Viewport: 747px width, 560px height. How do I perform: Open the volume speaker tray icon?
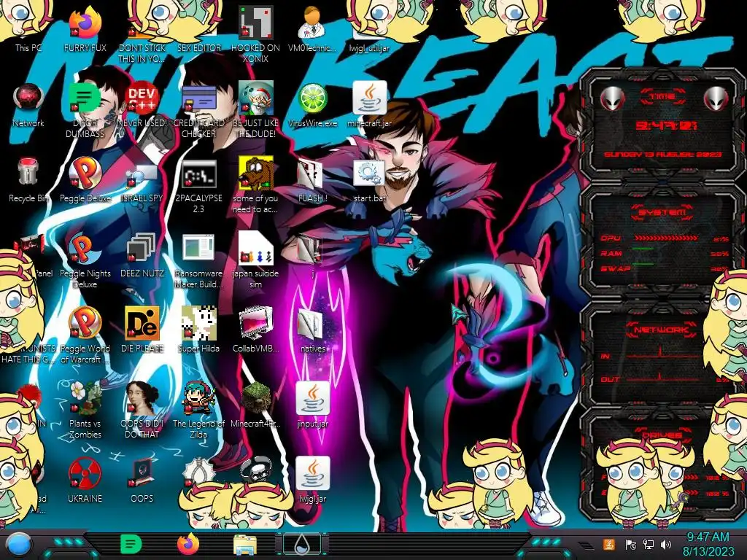click(665, 544)
